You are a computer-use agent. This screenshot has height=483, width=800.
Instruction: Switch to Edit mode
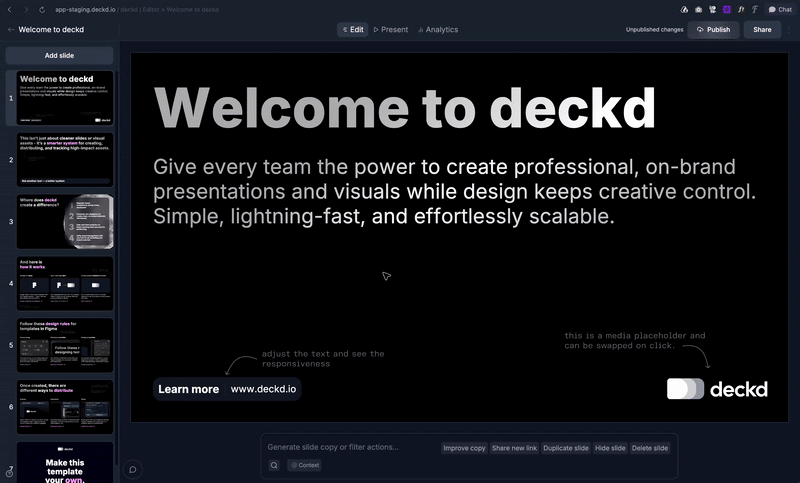(x=353, y=30)
